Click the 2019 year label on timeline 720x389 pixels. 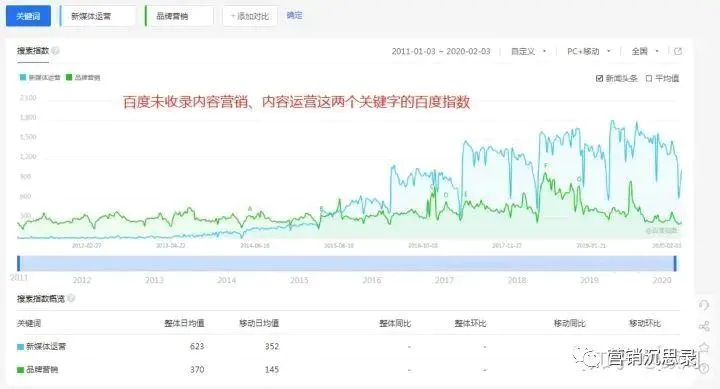pos(590,280)
